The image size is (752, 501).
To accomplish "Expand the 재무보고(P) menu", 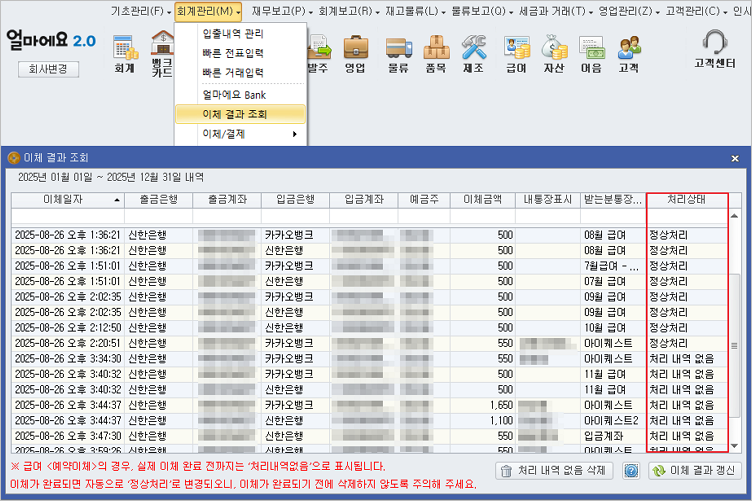I will tap(278, 10).
